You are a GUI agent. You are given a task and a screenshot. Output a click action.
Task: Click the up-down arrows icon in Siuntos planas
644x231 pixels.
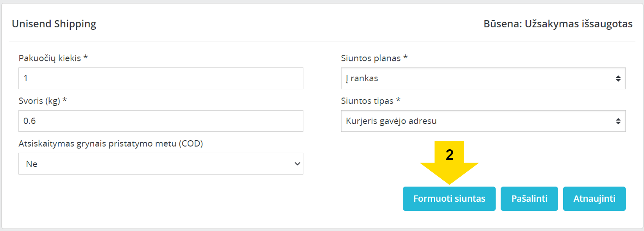point(618,79)
